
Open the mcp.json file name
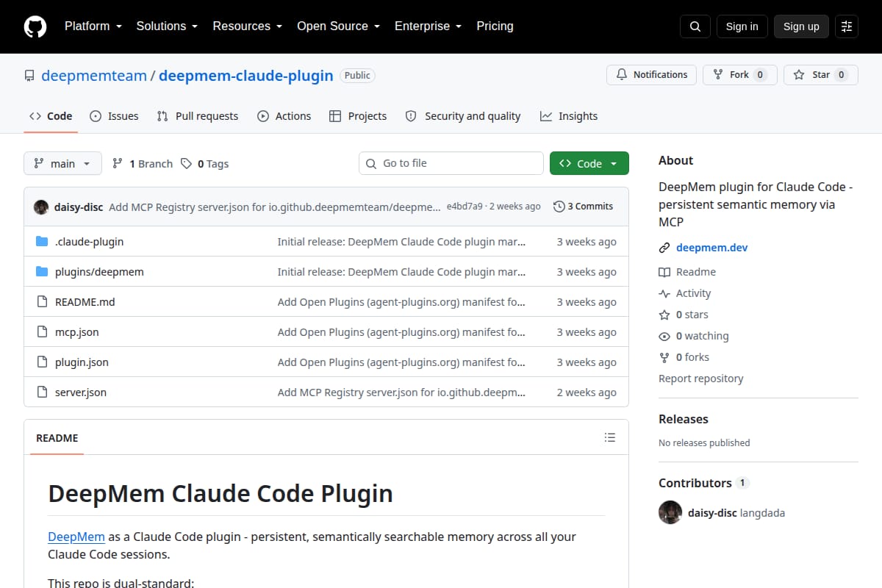(x=77, y=332)
